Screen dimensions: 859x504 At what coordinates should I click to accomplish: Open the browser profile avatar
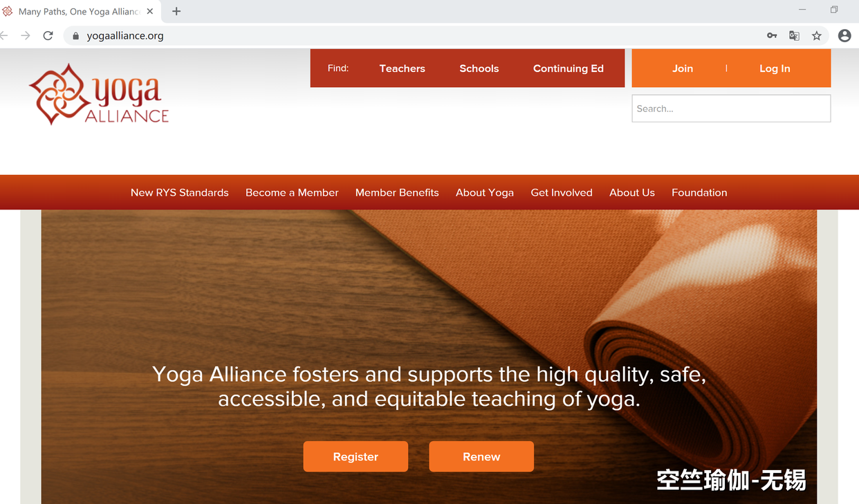[844, 36]
